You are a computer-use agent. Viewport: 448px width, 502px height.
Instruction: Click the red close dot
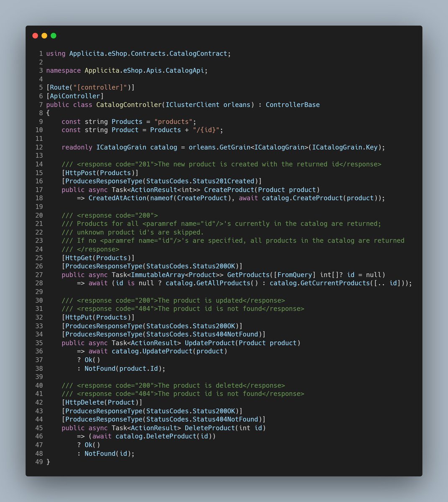[x=35, y=36]
